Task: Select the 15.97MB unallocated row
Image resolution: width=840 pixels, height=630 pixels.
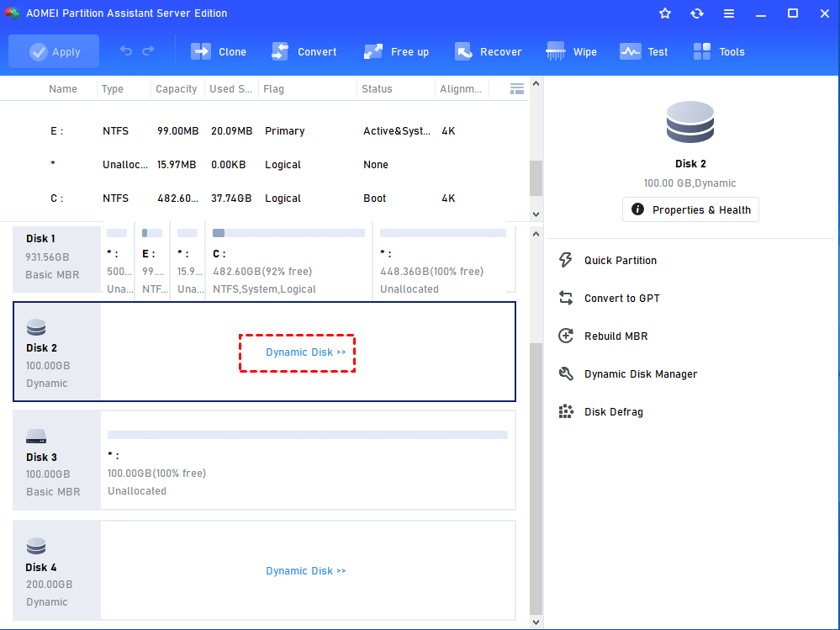Action: coord(264,165)
